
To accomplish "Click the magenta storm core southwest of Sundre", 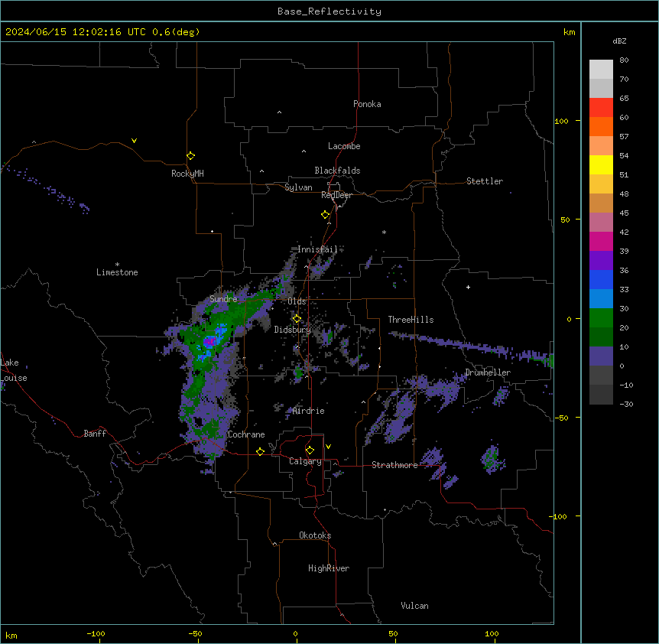I will (x=210, y=341).
